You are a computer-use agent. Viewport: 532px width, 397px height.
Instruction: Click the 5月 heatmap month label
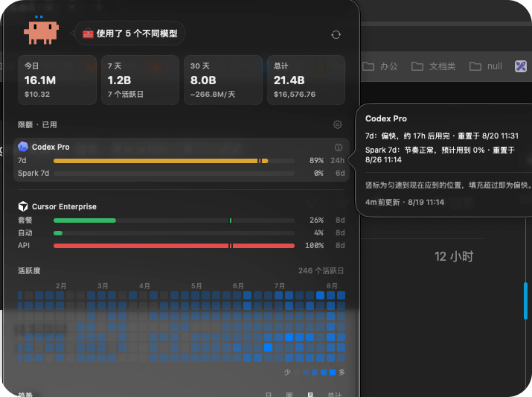(196, 285)
